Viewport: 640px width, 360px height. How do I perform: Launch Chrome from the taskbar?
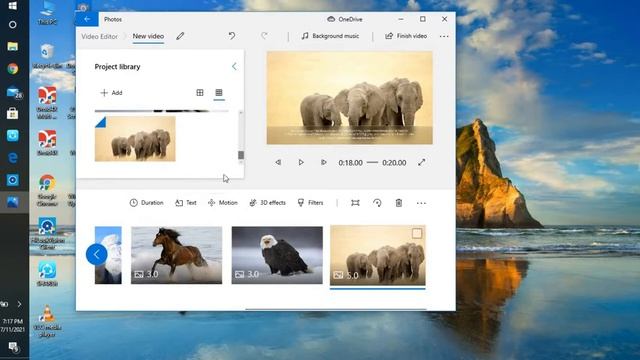[x=13, y=69]
